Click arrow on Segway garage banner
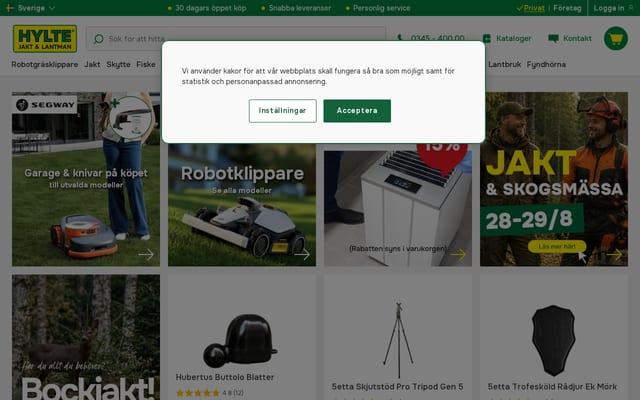The height and width of the screenshot is (400, 640). [x=146, y=254]
